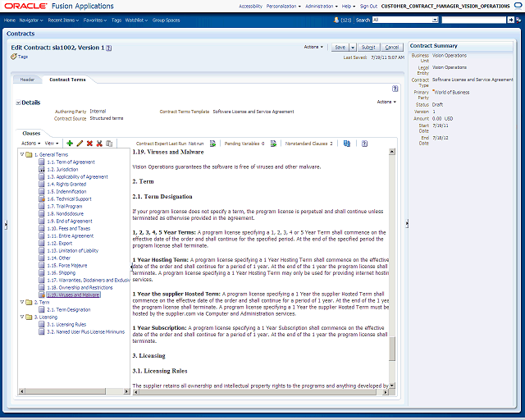This screenshot has width=525, height=420.
Task: Collapse the Details section
Action: [18, 103]
